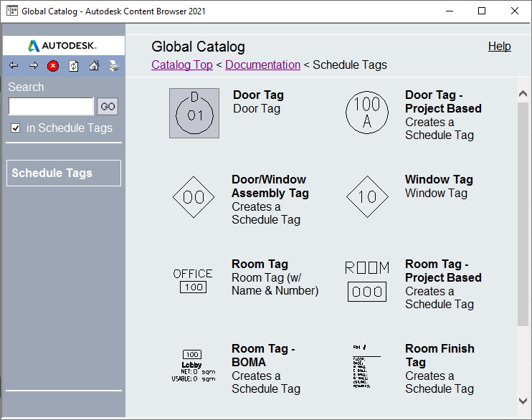The image size is (532, 420).
Task: Click inside the Search text field
Action: click(x=51, y=107)
